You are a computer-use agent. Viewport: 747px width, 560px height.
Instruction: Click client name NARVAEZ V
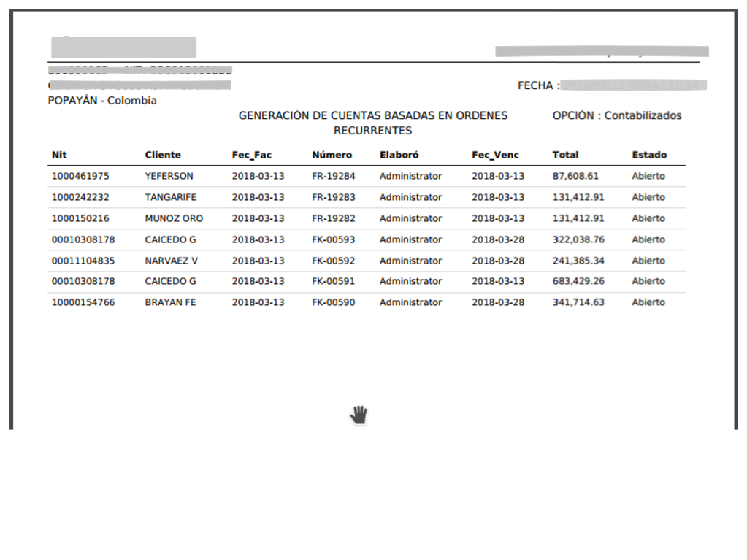(171, 261)
